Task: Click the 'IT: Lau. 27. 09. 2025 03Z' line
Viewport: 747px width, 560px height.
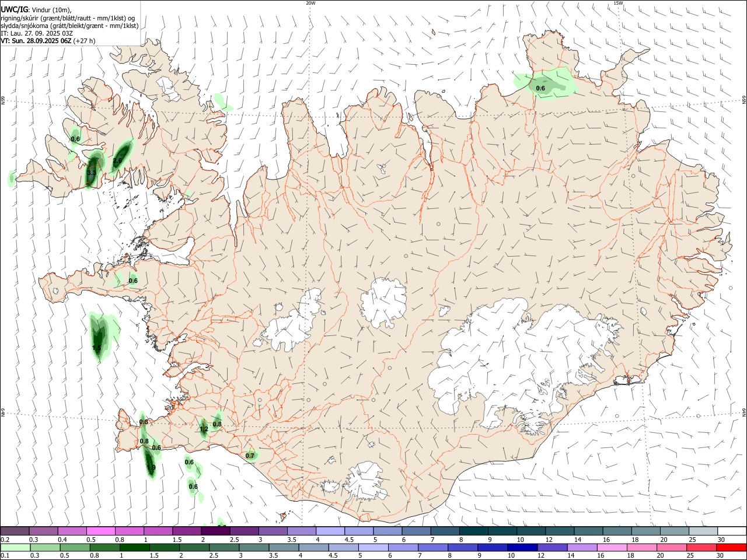Action: tap(37, 33)
